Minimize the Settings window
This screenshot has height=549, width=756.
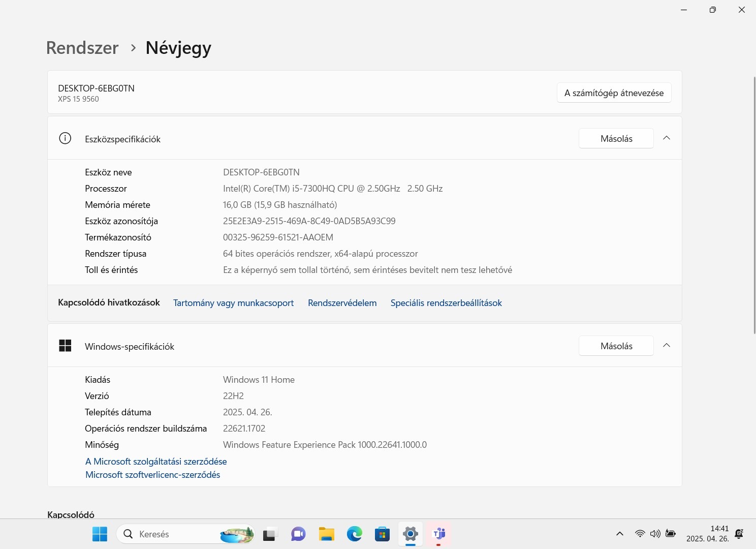tap(684, 10)
